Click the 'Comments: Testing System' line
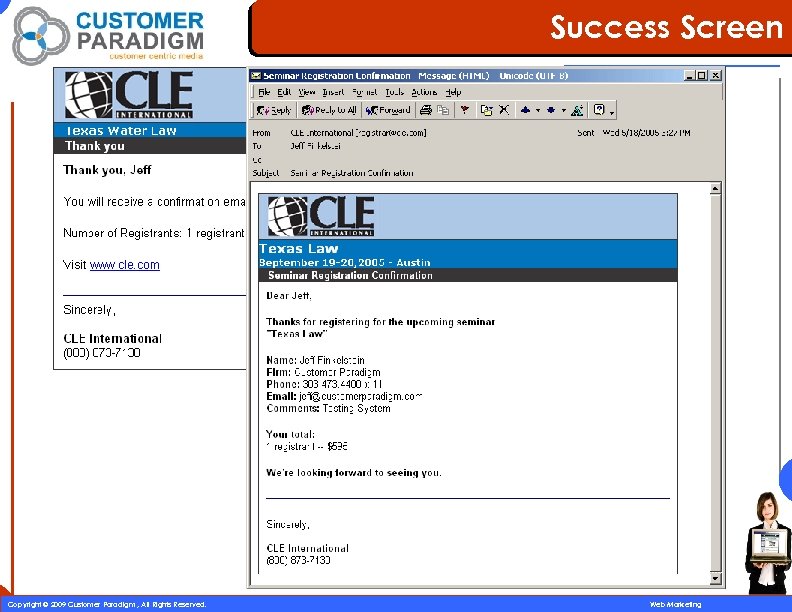Viewport: 792px width, 612px height. [328, 409]
